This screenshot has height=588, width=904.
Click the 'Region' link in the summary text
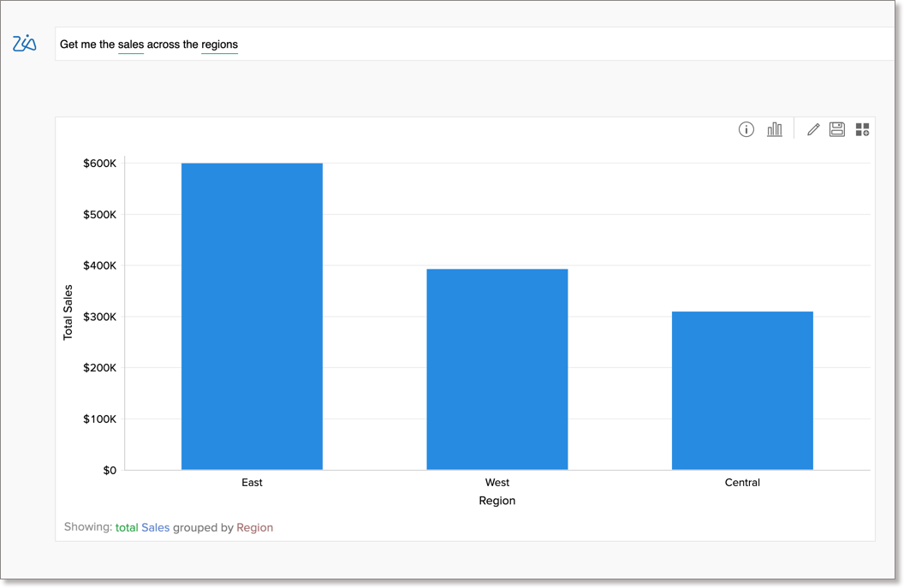click(254, 527)
